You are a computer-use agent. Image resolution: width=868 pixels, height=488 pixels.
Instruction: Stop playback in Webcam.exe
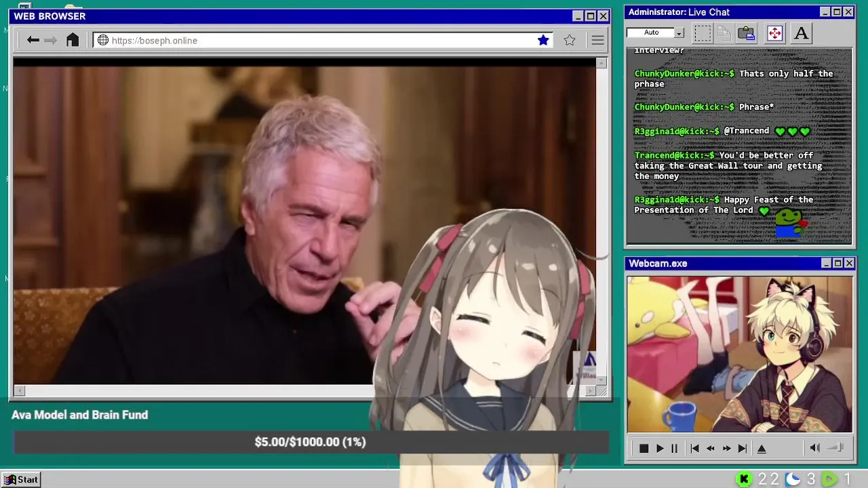tap(644, 448)
